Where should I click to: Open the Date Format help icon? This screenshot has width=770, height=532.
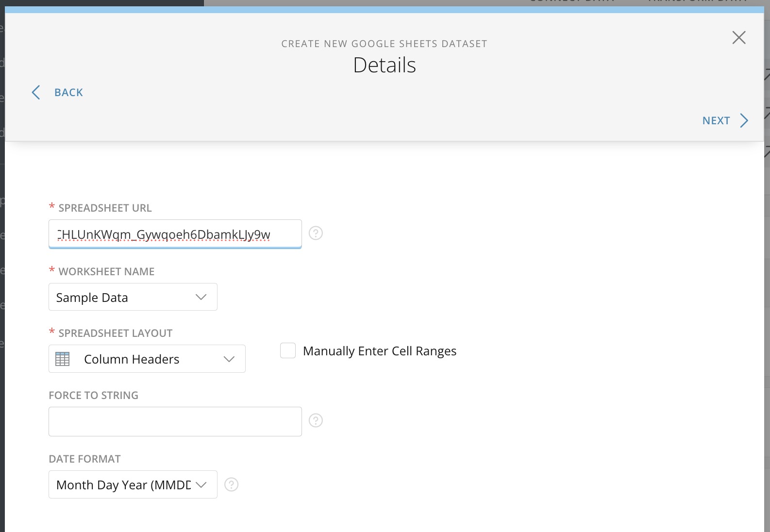232,484
